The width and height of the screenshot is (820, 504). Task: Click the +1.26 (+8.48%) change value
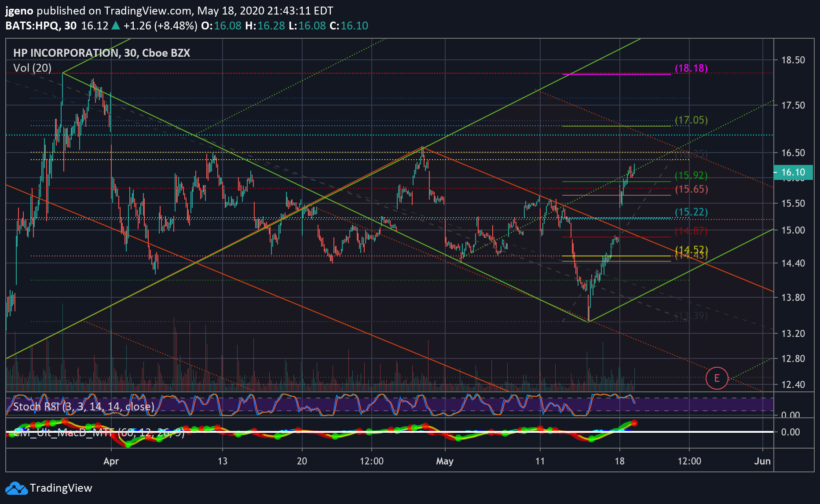pyautogui.click(x=160, y=26)
